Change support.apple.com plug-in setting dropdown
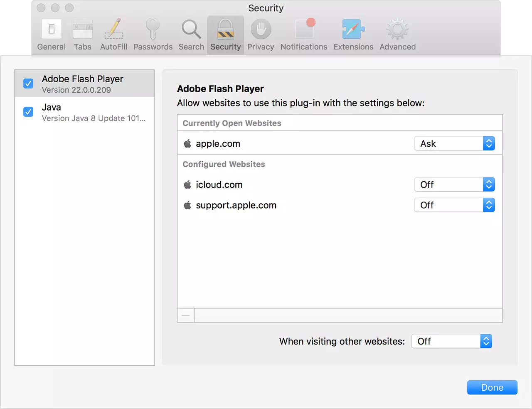The width and height of the screenshot is (532, 409). pos(454,205)
